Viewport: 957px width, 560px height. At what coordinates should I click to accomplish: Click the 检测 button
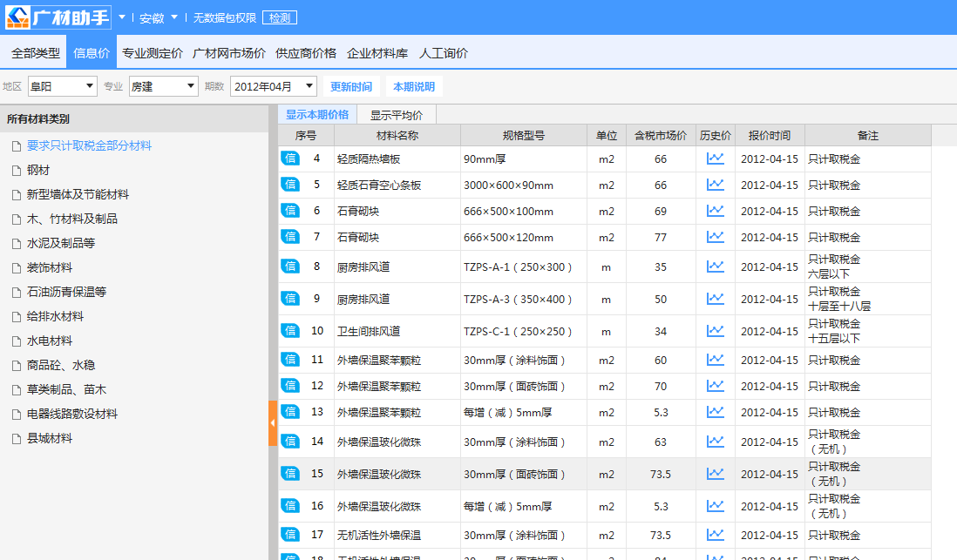280,17
